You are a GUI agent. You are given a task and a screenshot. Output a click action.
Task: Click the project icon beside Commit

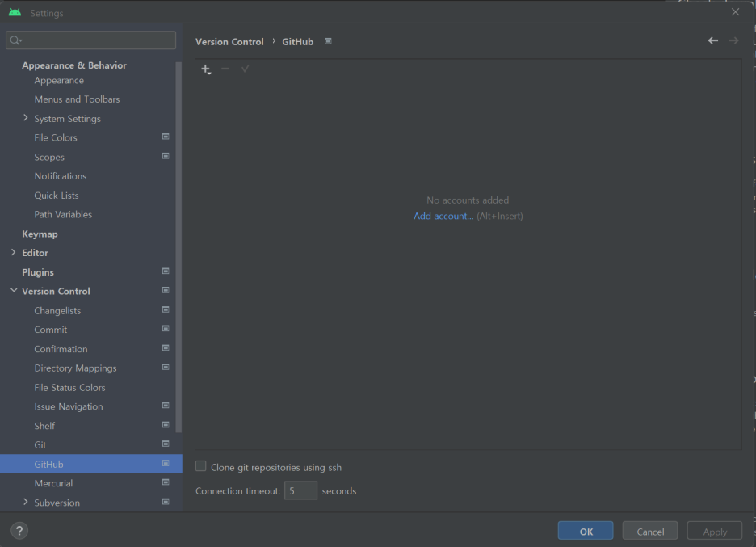click(166, 329)
